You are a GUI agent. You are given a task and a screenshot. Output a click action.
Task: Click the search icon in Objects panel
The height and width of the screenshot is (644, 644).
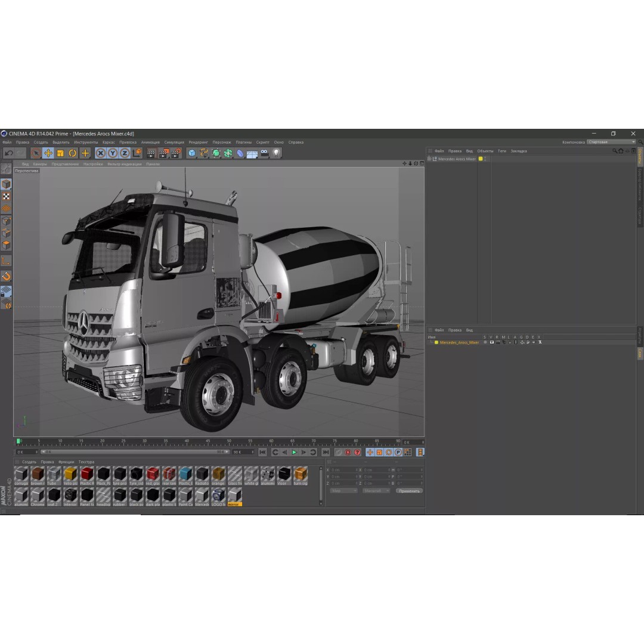tap(615, 151)
